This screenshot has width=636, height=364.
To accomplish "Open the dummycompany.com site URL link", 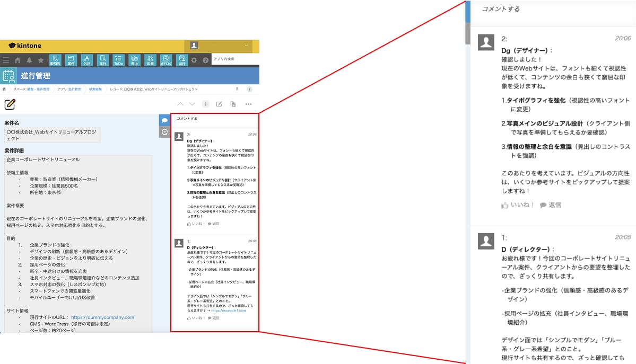I will (102, 317).
